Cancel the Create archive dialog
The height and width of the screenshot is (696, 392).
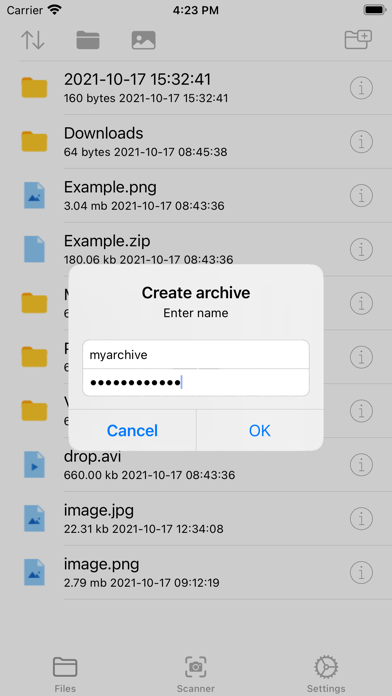point(132,431)
